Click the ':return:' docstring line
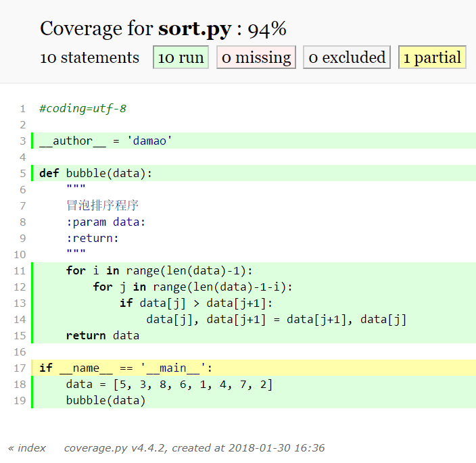The image size is (476, 463). (x=92, y=238)
